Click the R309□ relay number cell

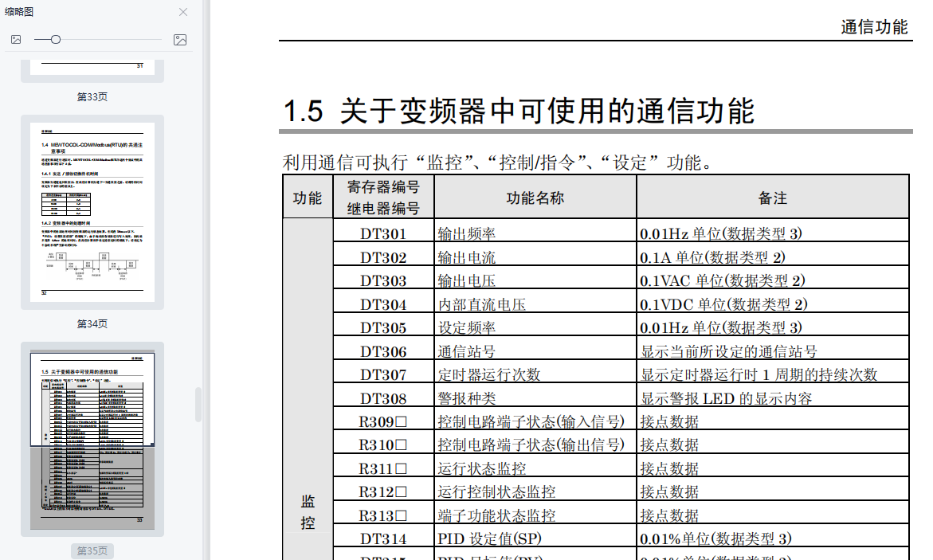(382, 421)
